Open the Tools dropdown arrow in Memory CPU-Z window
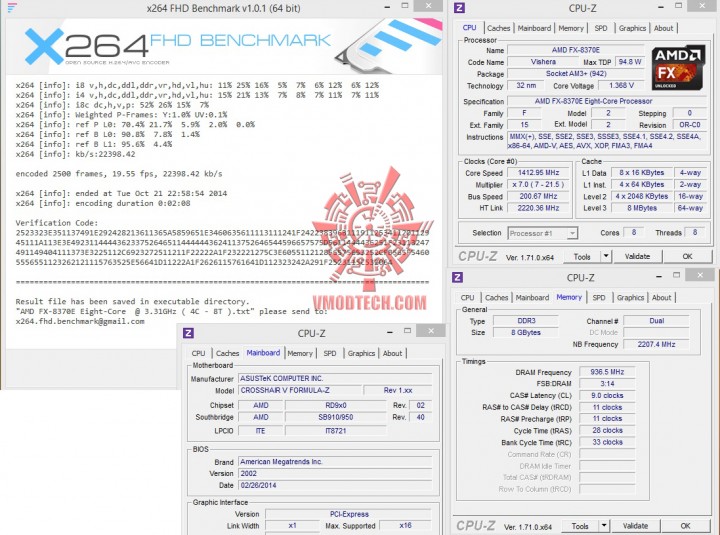 pos(604,526)
